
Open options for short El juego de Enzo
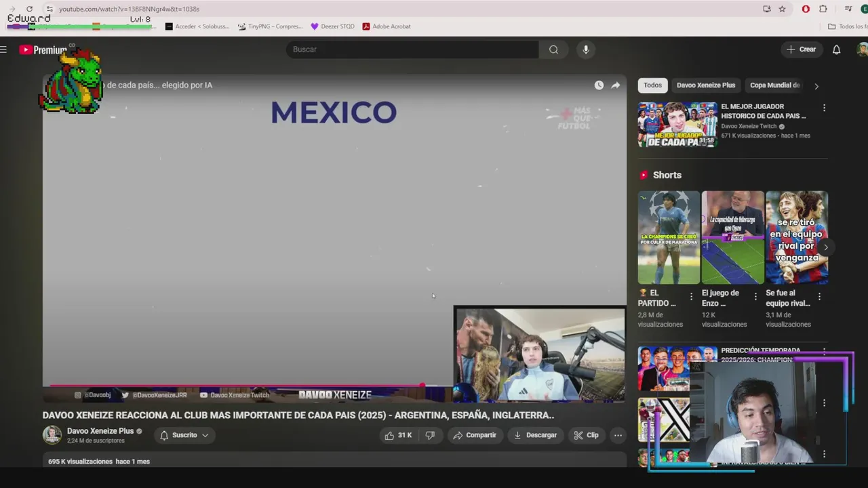(x=755, y=296)
